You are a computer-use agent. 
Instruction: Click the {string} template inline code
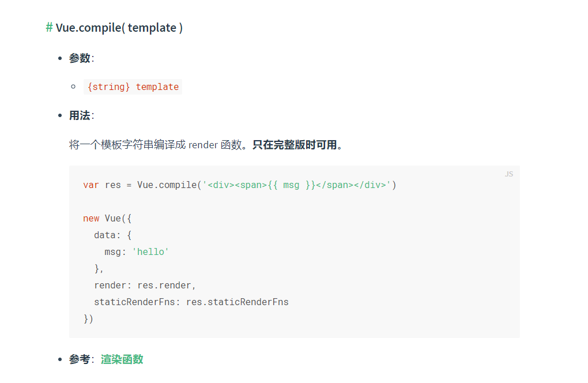tap(133, 87)
